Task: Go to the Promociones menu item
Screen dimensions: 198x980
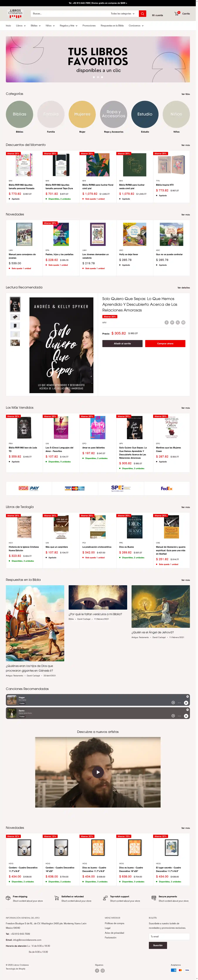Action: [89, 26]
